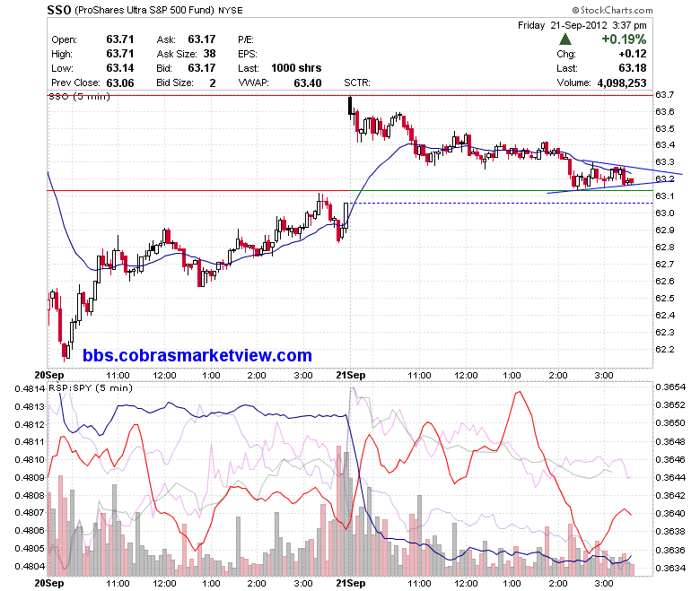Click the StockCharts.com copyright logo

pos(612,10)
